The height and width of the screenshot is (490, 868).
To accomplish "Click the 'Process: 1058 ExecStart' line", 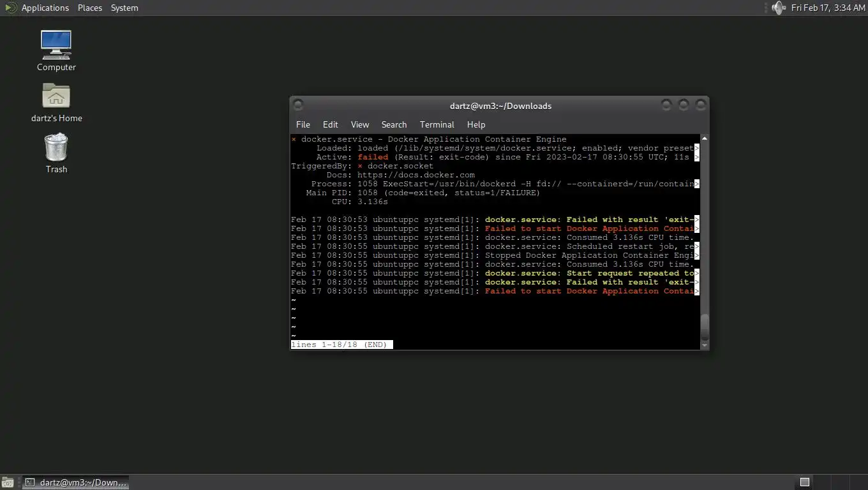I will [x=505, y=184].
